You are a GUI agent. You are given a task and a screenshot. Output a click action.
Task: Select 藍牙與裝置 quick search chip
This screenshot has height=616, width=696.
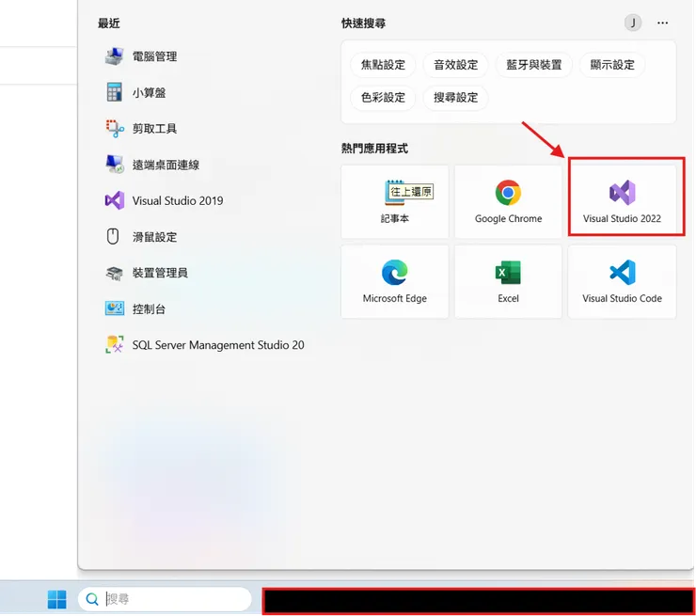tap(534, 65)
